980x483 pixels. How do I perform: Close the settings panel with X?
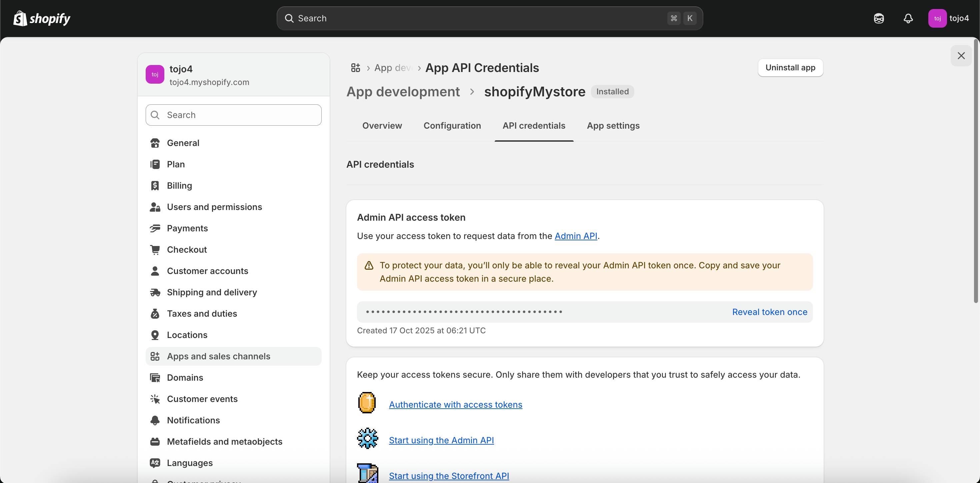[x=961, y=56]
